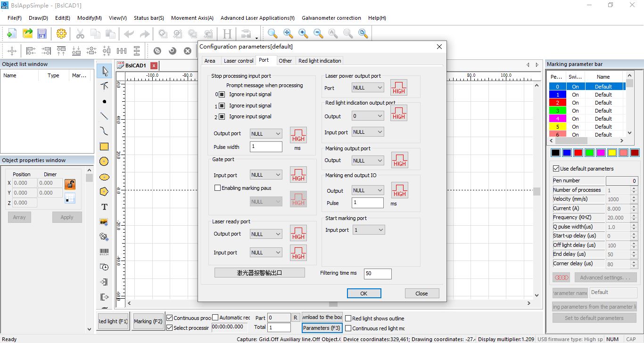This screenshot has height=343, width=644.
Task: Enable the marking pause checkbox
Action: (217, 188)
